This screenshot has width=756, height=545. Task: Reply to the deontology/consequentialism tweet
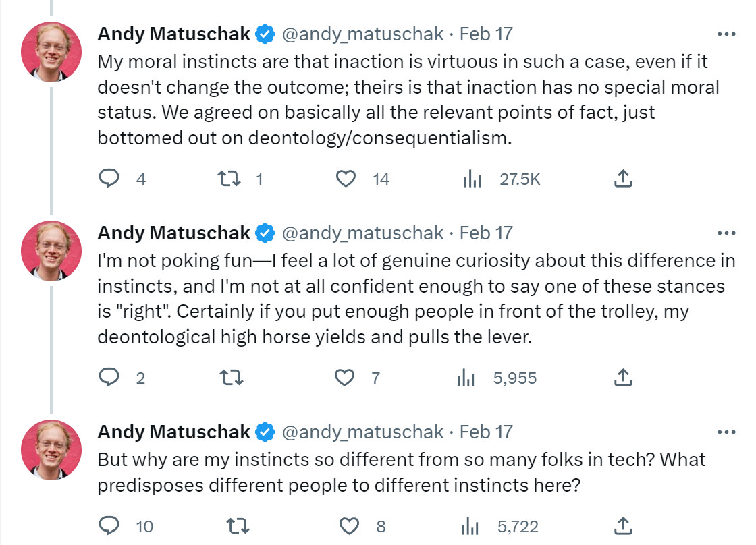click(x=109, y=179)
